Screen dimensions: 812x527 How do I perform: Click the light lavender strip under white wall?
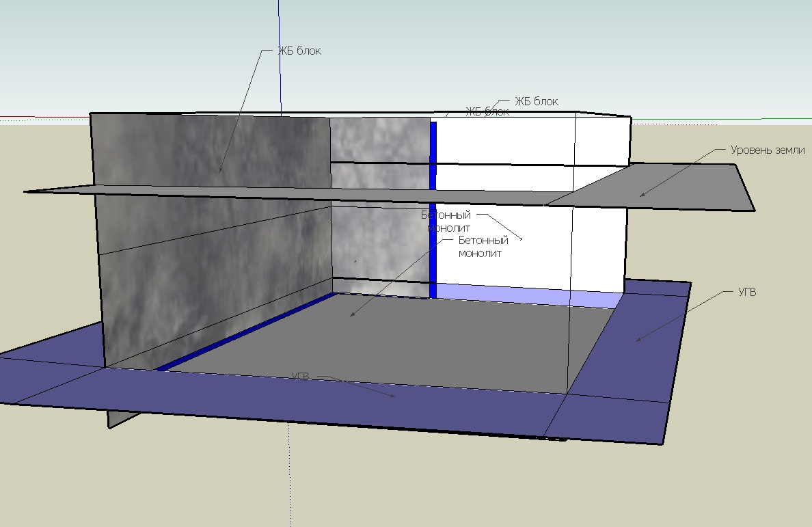528,295
